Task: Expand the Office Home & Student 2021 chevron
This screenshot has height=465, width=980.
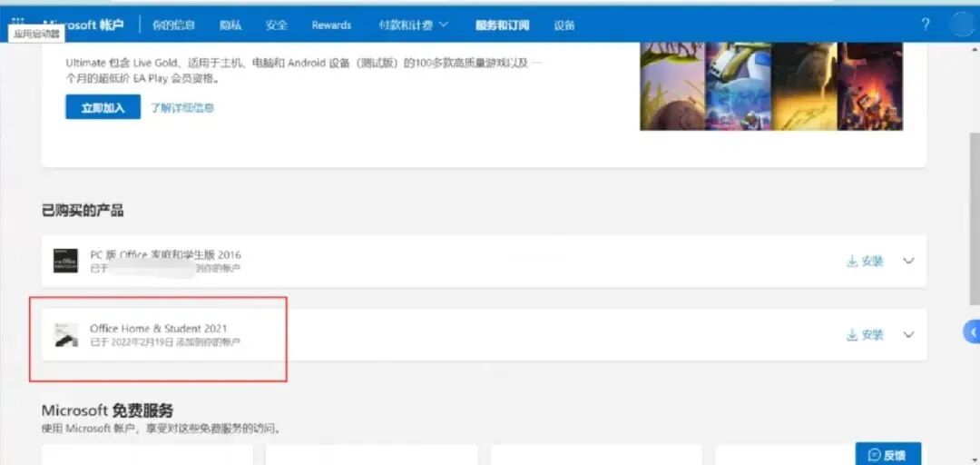Action: point(908,334)
